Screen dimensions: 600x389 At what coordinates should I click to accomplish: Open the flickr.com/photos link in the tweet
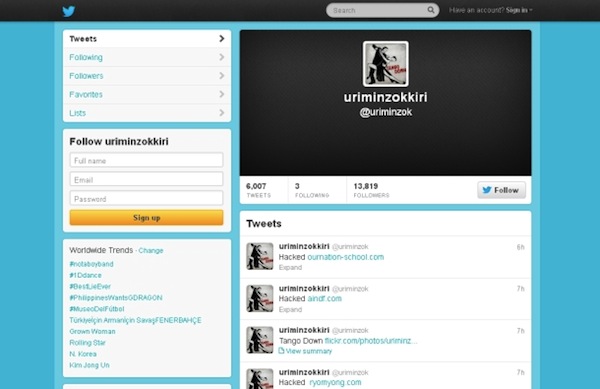pos(371,340)
